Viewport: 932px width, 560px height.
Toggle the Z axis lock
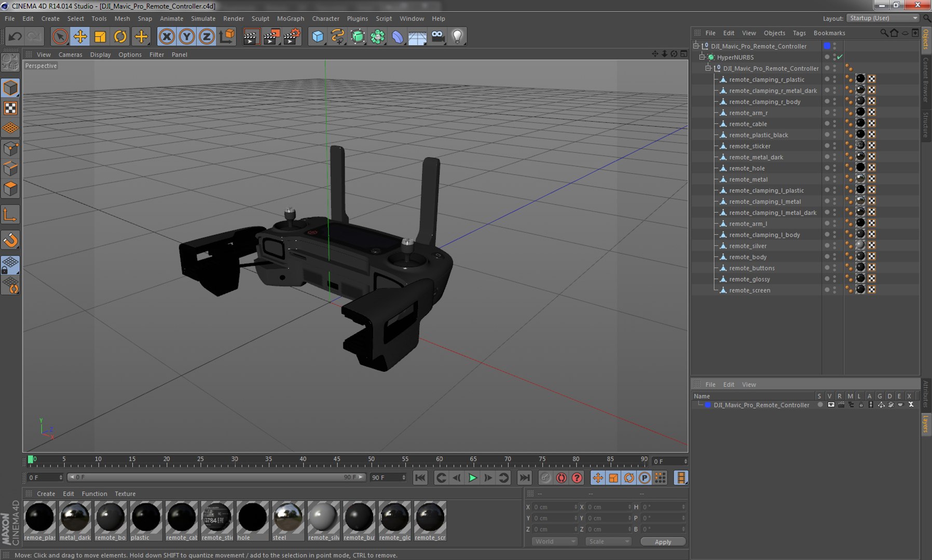point(207,36)
